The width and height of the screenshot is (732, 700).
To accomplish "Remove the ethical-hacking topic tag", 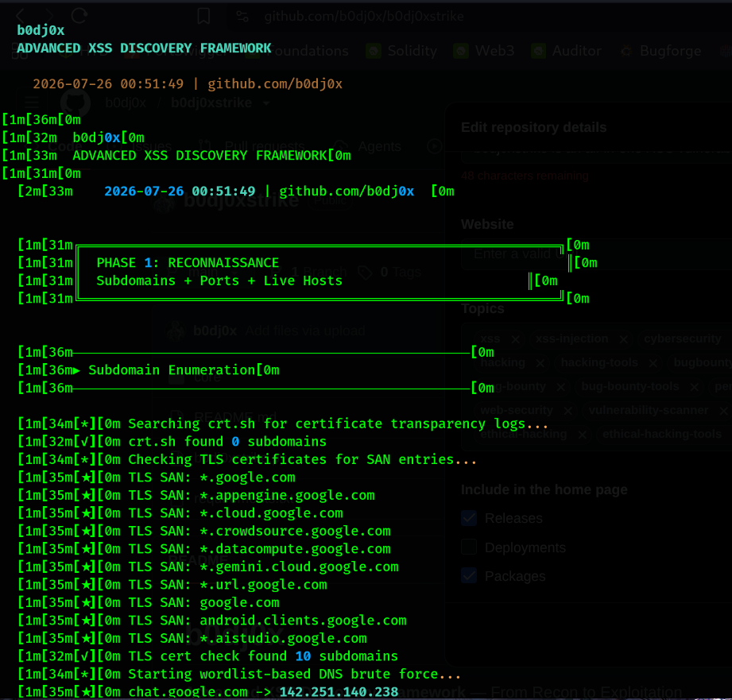I will pyautogui.click(x=582, y=435).
